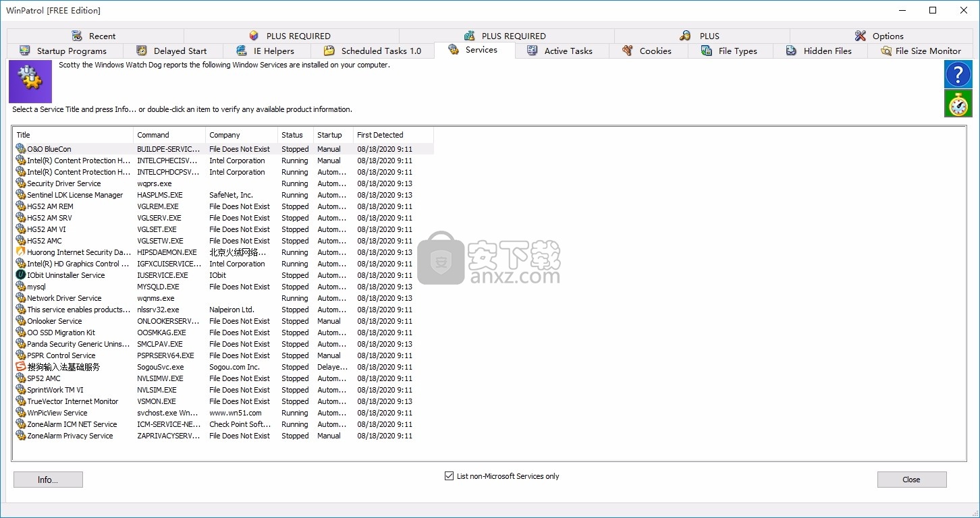Click the IObit Uninstaller Service icon
This screenshot has width=980, height=518.
coord(21,275)
